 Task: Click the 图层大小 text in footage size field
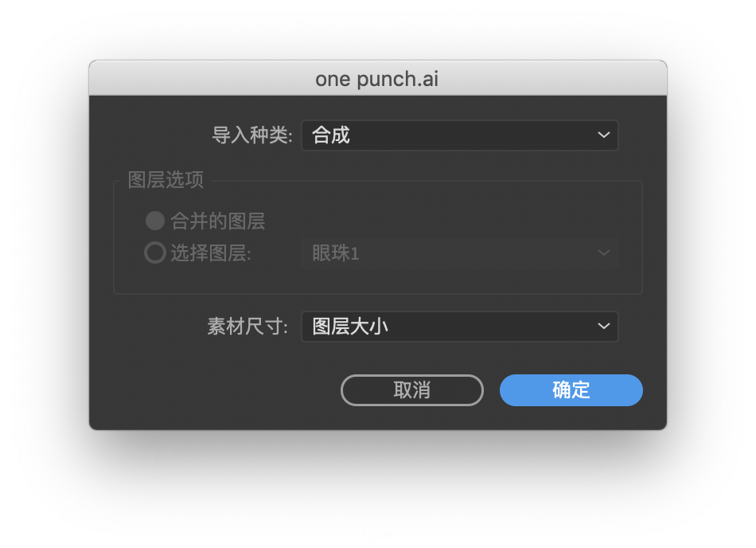click(350, 327)
